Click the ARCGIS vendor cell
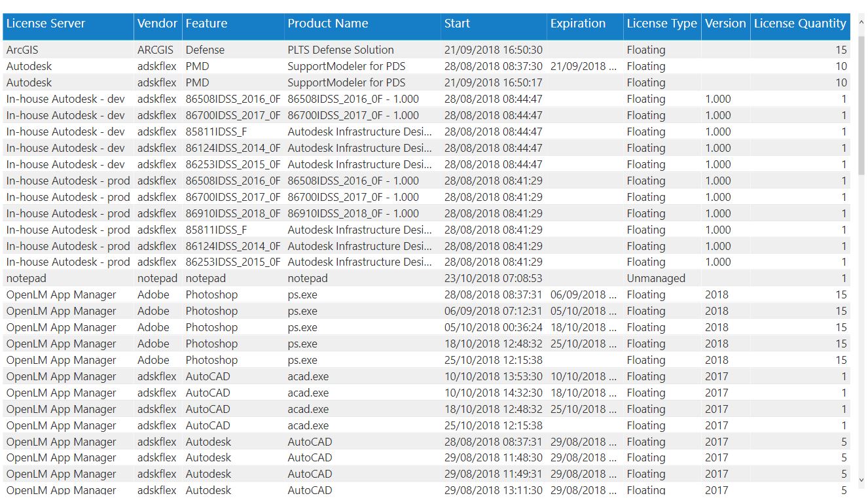This screenshot has width=868, height=498. coord(155,50)
